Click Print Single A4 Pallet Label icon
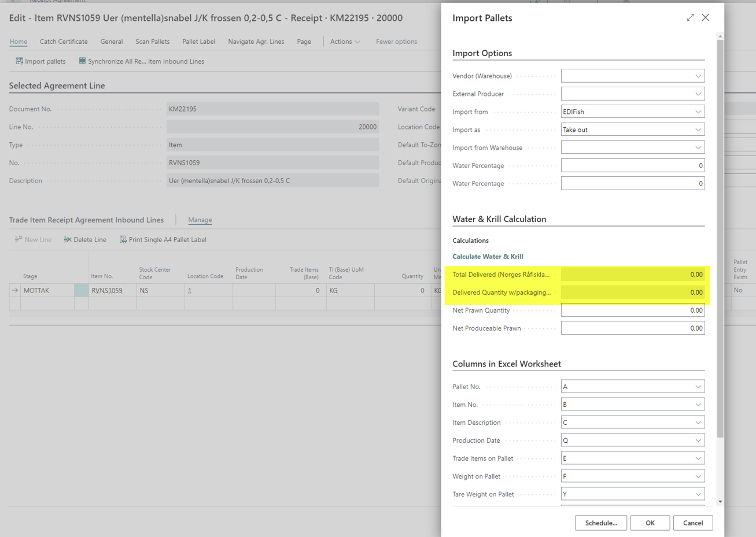 click(123, 240)
